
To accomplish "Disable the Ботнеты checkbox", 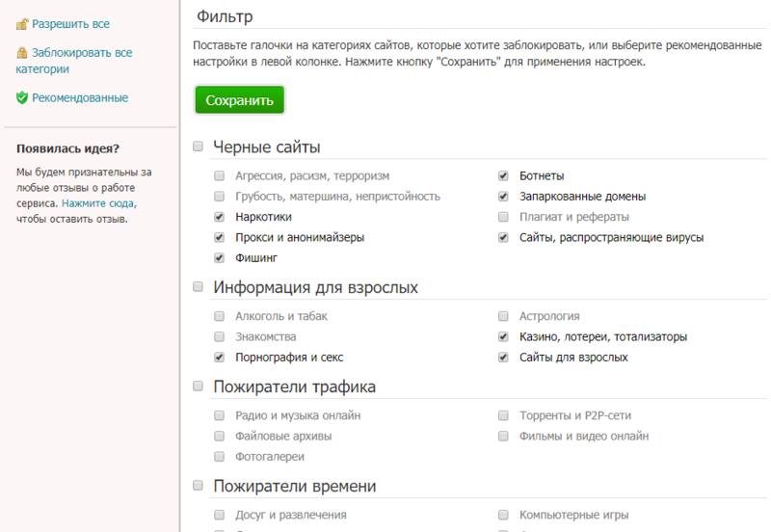I will click(503, 176).
